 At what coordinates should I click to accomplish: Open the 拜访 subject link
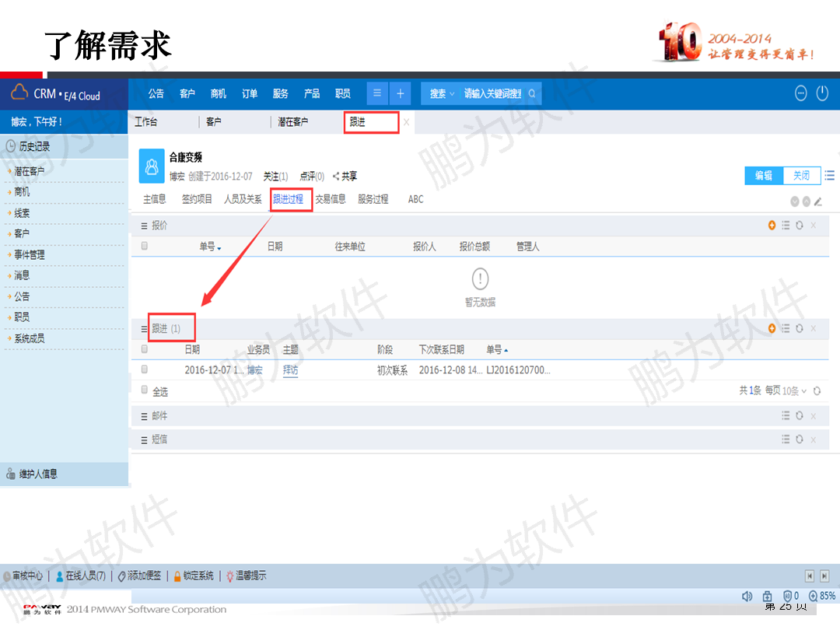[x=290, y=370]
